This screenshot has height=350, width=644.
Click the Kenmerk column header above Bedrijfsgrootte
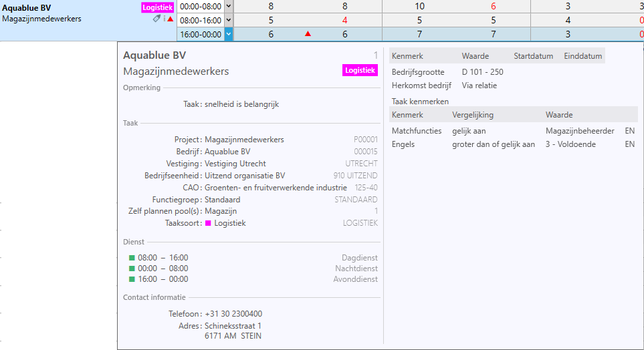(407, 56)
